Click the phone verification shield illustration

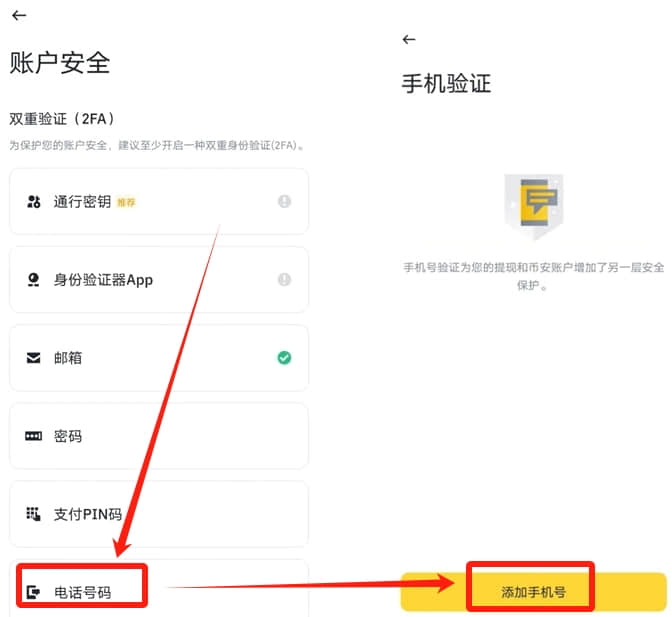pos(534,207)
